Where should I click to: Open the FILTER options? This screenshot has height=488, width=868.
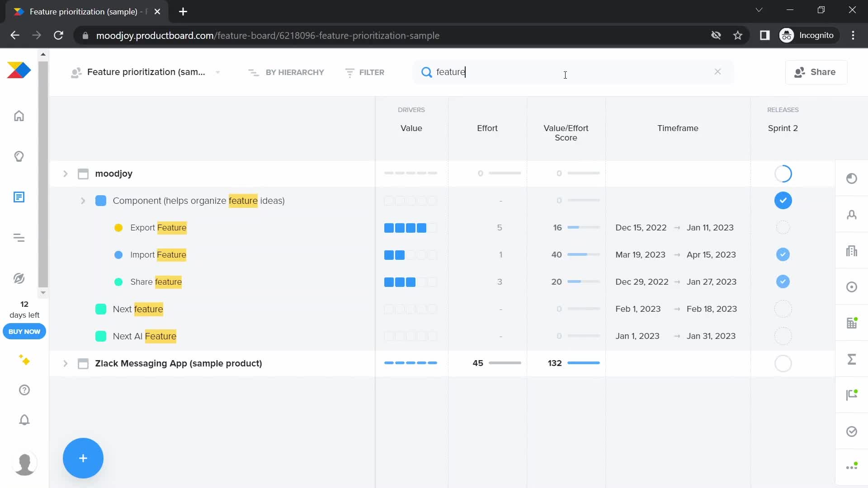click(x=364, y=72)
